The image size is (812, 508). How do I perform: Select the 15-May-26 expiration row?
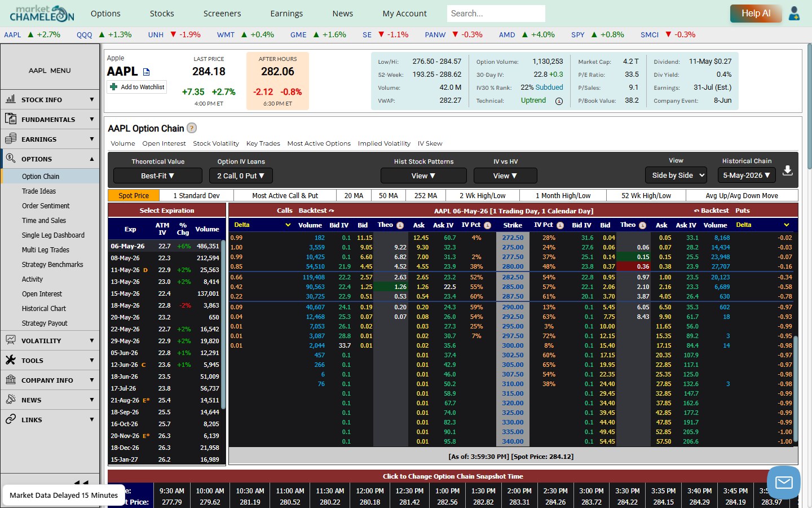coord(165,294)
